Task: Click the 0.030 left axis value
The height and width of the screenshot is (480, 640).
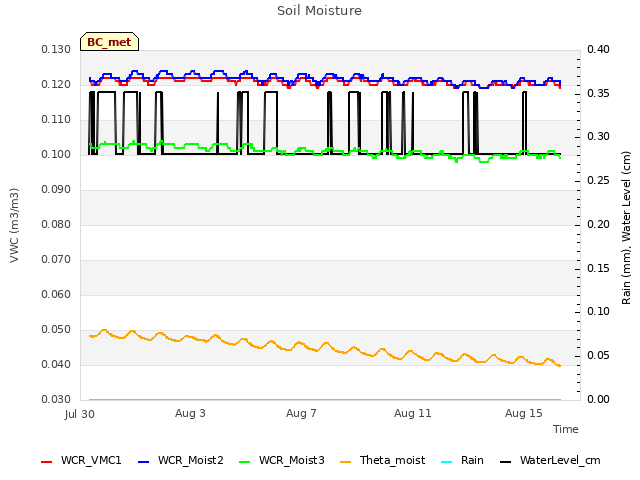Action: coord(56,400)
